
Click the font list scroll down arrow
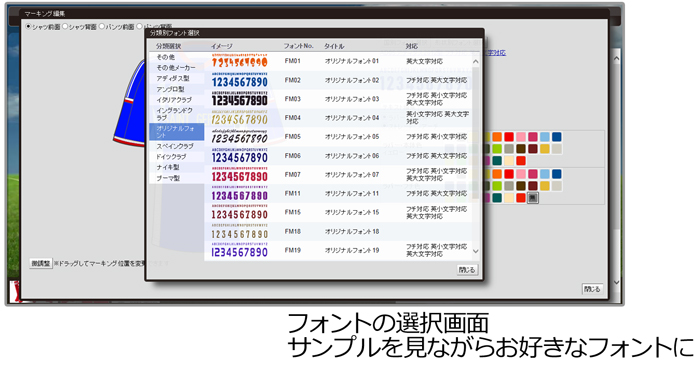pos(475,251)
